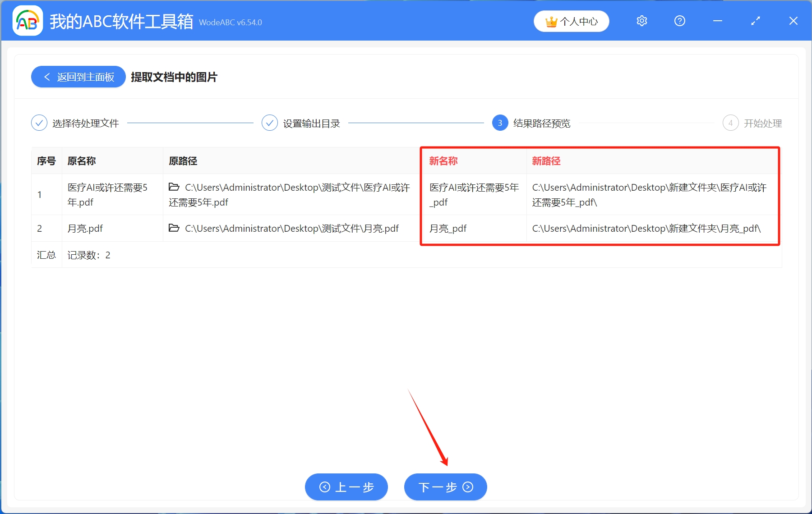Click the crown icon inside 个人中心

tap(551, 21)
